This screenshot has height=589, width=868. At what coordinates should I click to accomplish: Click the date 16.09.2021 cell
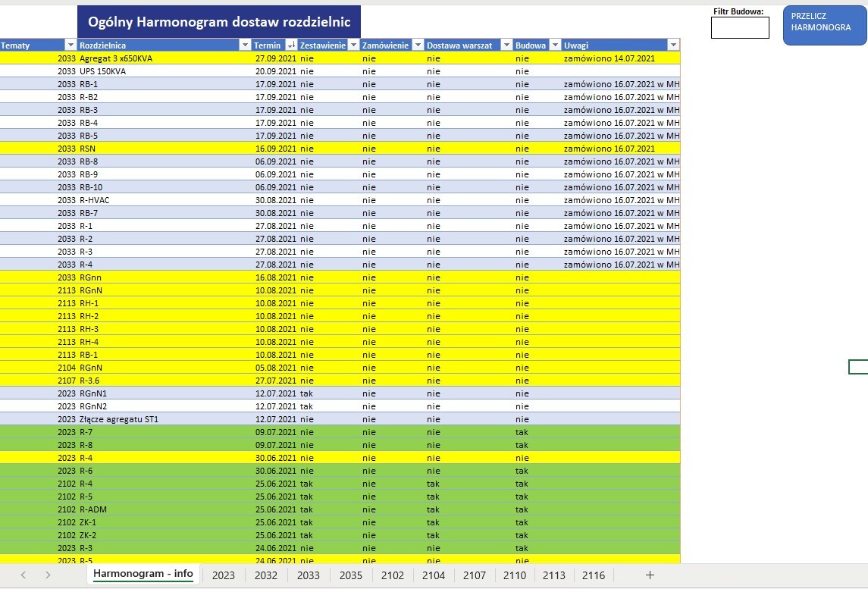276,149
